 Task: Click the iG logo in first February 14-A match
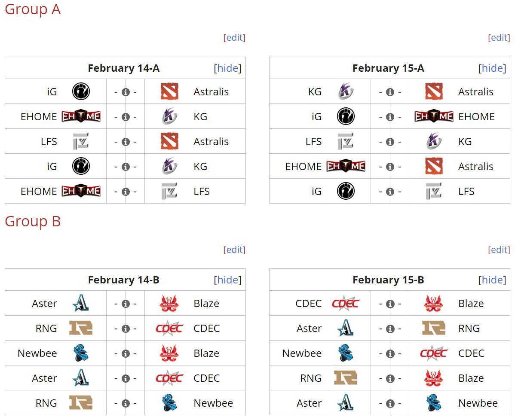click(x=81, y=91)
